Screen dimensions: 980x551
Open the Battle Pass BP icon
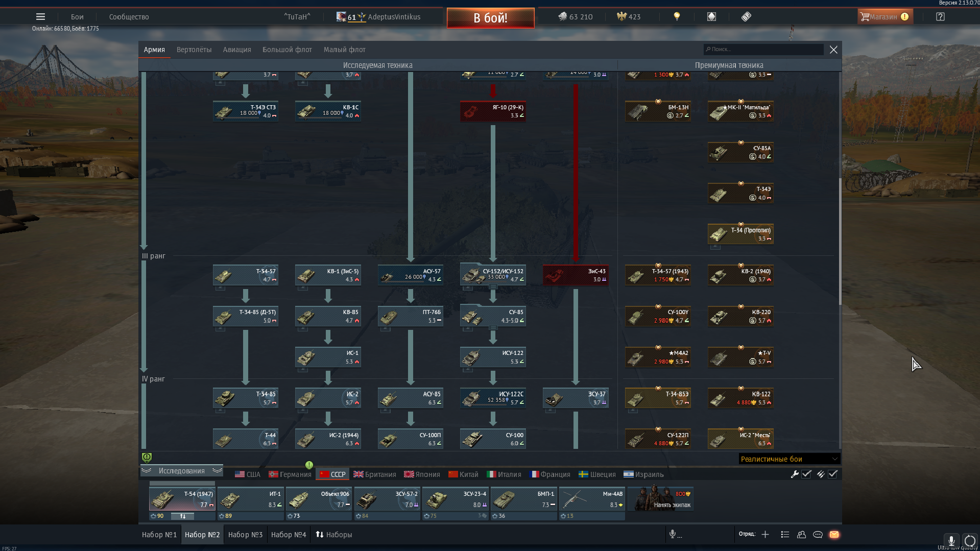coord(746,17)
